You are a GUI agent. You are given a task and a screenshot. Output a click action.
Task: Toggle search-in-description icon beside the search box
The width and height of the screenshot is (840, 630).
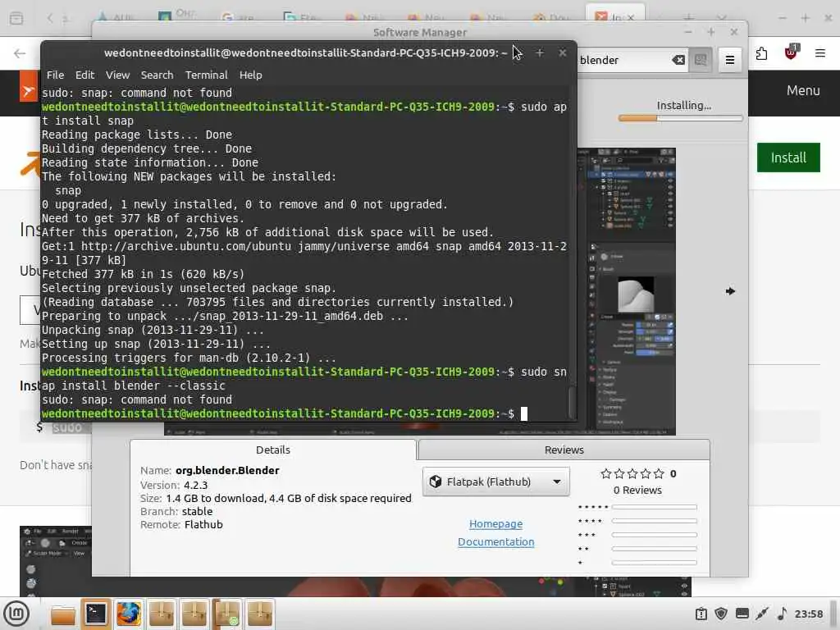pos(701,60)
